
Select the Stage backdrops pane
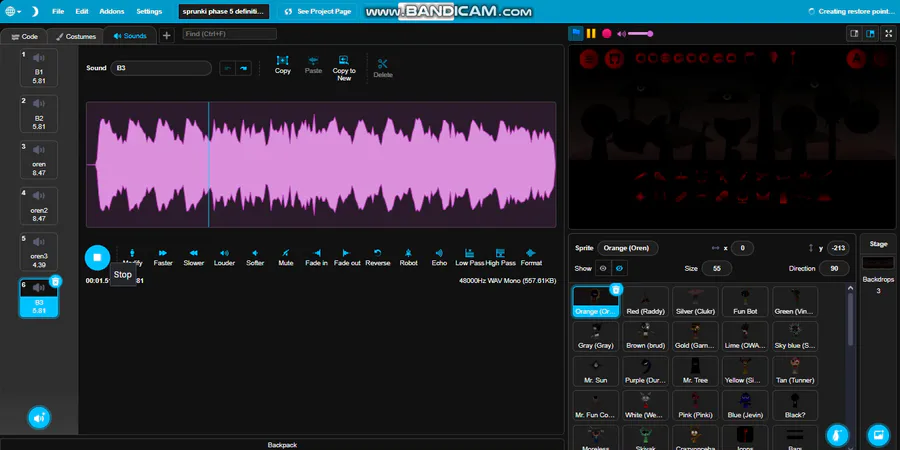(878, 270)
